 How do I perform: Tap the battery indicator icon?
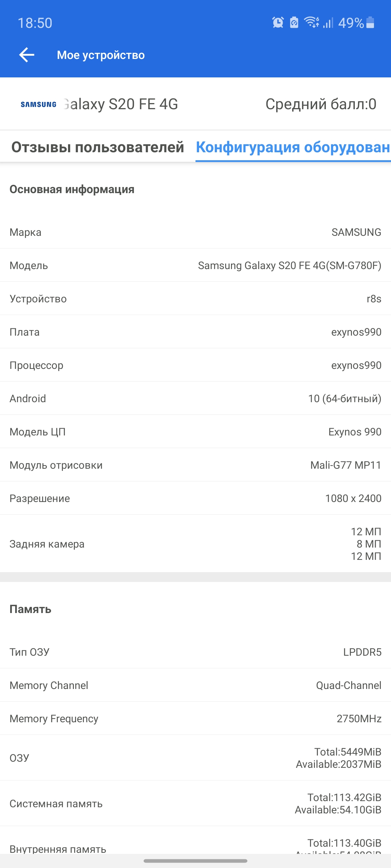click(370, 22)
